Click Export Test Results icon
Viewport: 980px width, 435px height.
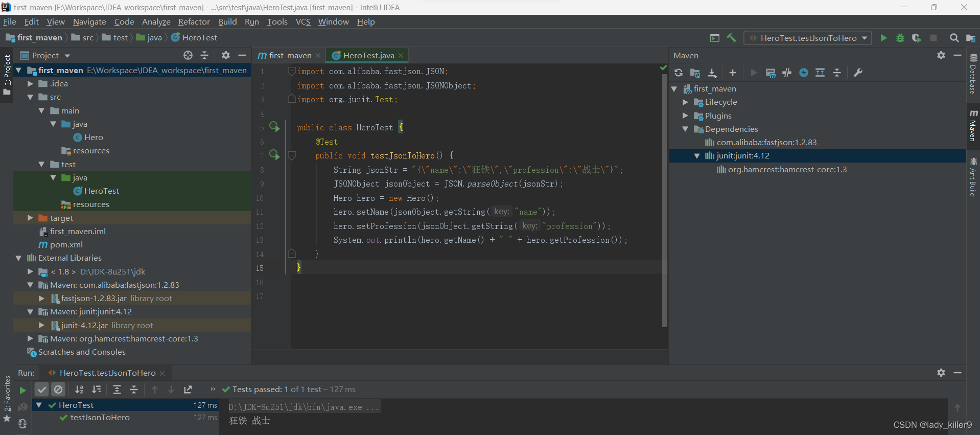[x=188, y=390]
